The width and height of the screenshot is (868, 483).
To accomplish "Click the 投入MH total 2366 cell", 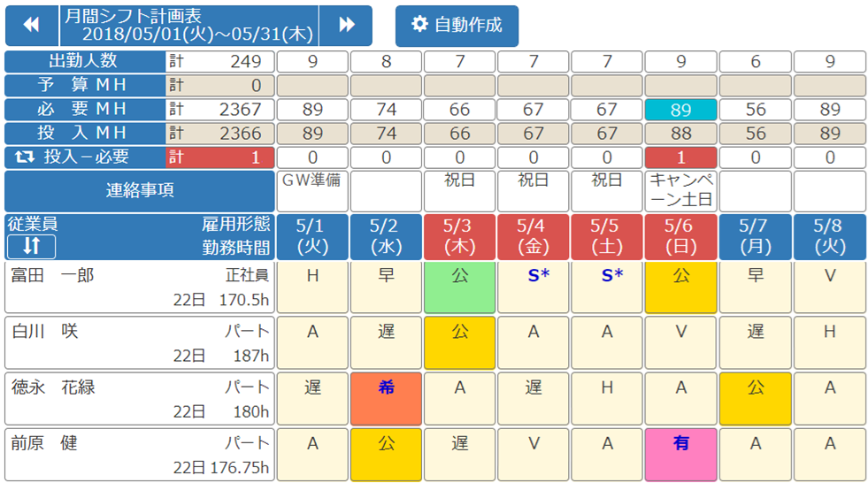I will (x=220, y=134).
